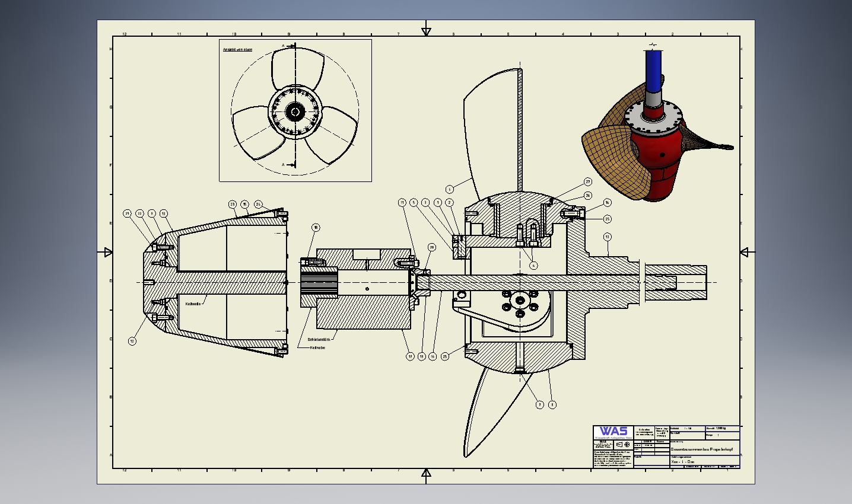This screenshot has height=504, width=852.
Task: Select the 'Keilnabe' leader label
Action: [317, 347]
